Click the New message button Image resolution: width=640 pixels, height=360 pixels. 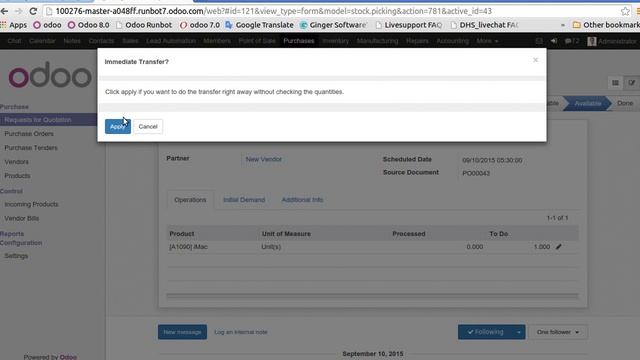pyautogui.click(x=182, y=332)
